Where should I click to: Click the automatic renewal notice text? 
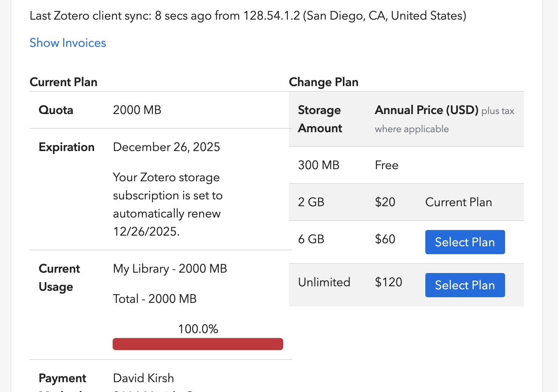(x=167, y=204)
